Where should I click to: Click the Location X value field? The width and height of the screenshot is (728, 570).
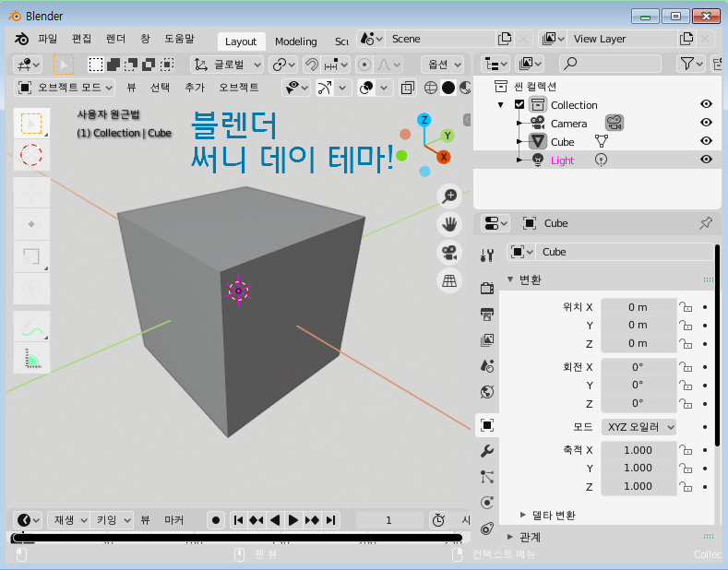tap(638, 307)
